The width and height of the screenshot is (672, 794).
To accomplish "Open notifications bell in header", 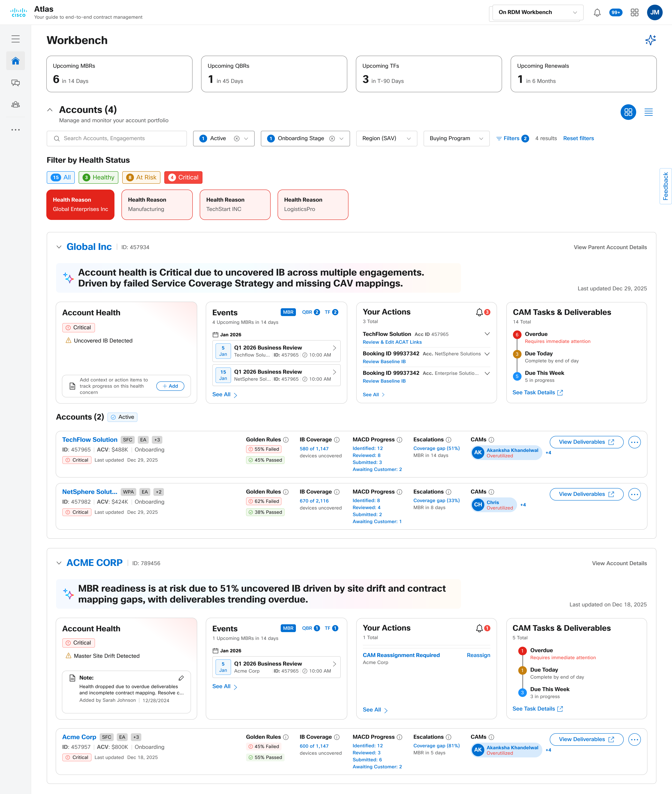I will (597, 13).
